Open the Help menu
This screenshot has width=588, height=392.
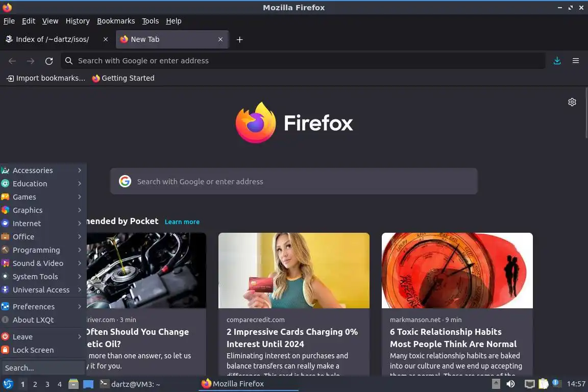click(174, 21)
